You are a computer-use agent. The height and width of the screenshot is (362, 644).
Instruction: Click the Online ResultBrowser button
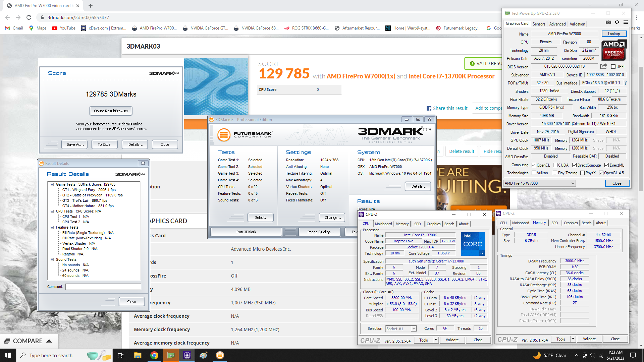(x=111, y=111)
